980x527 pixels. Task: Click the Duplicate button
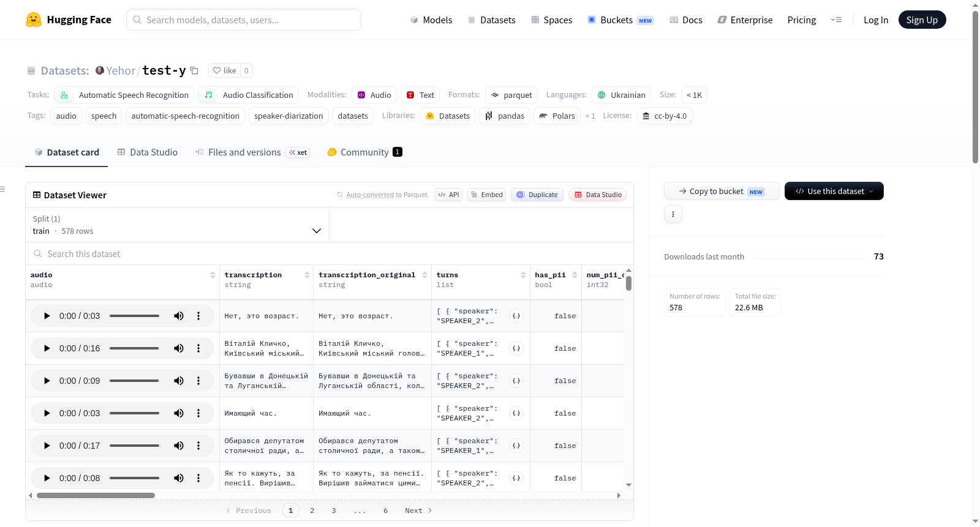537,195
